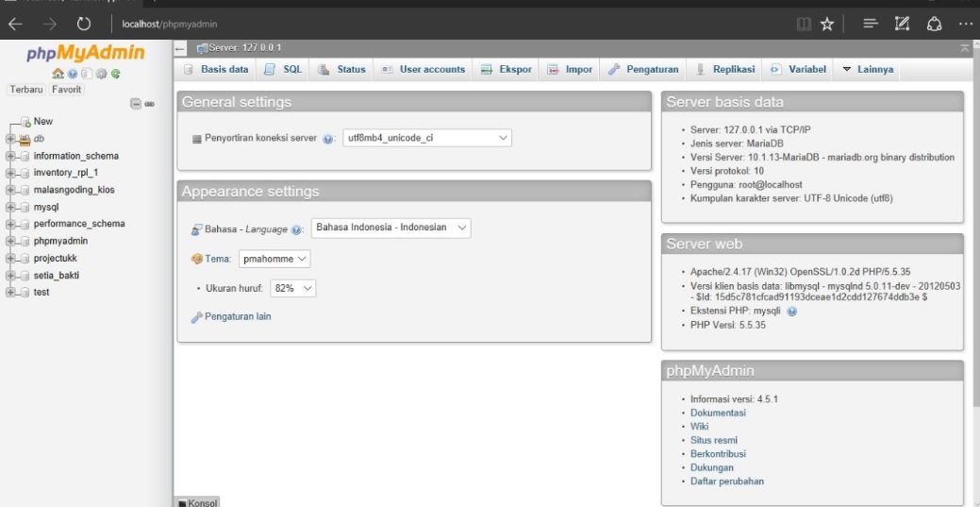980x507 pixels.
Task: Click the wrench icon beside Pengaturan lain
Action: pyautogui.click(x=196, y=317)
